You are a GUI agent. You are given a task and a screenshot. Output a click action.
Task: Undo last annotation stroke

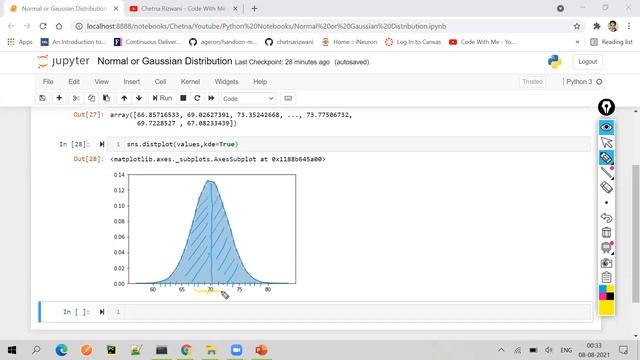point(607,217)
